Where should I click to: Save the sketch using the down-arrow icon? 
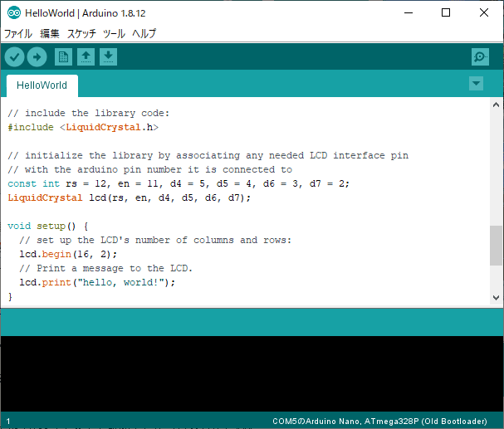[x=108, y=57]
